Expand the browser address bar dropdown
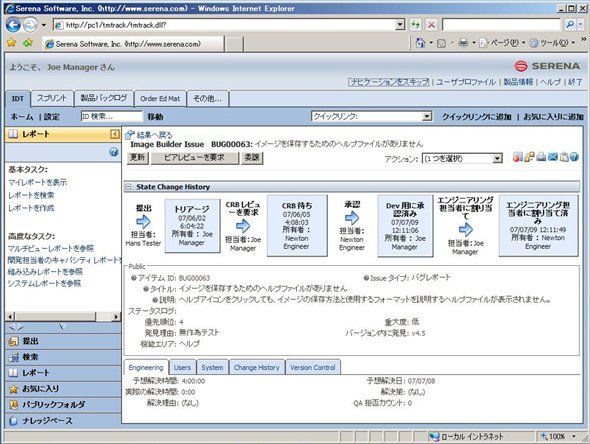 tap(400, 25)
